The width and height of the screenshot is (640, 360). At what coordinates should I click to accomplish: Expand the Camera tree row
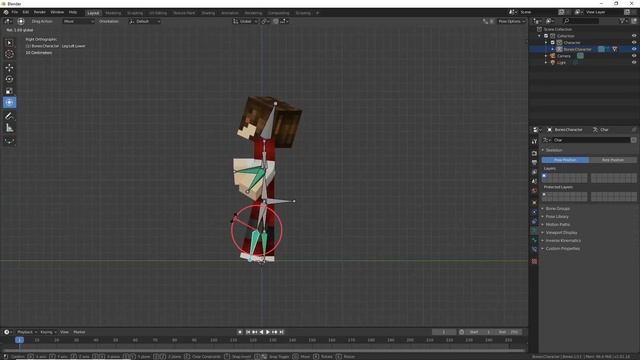tap(546, 56)
